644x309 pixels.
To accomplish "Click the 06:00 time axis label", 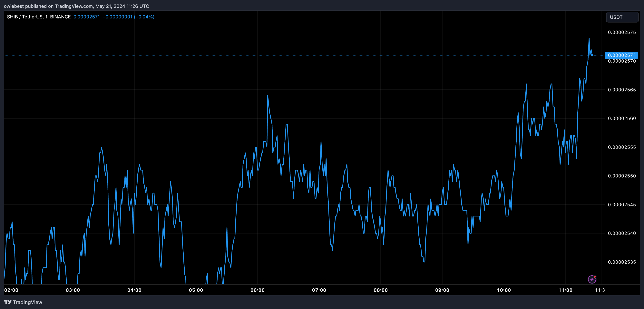I will [x=257, y=290].
